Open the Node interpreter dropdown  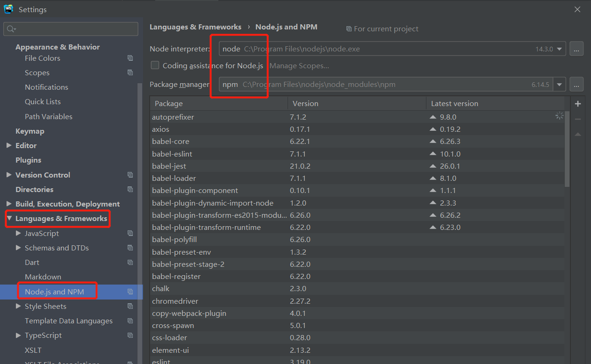point(560,49)
